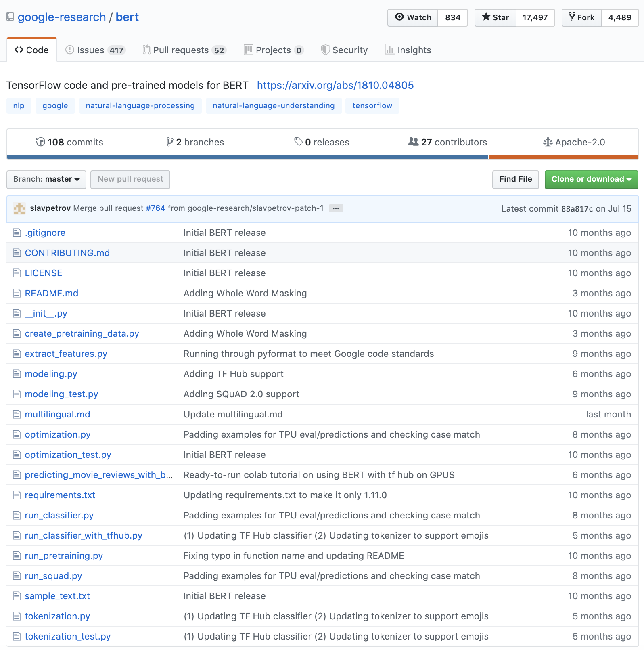The height and width of the screenshot is (650, 644).
Task: Open the google-research owner link
Action: pyautogui.click(x=62, y=17)
